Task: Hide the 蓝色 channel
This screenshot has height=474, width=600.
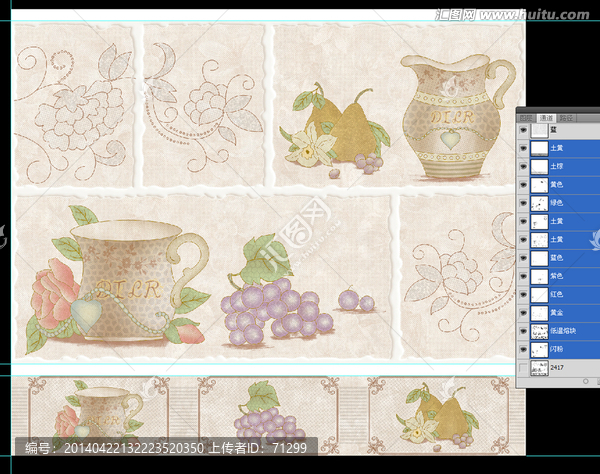Action: (523, 258)
